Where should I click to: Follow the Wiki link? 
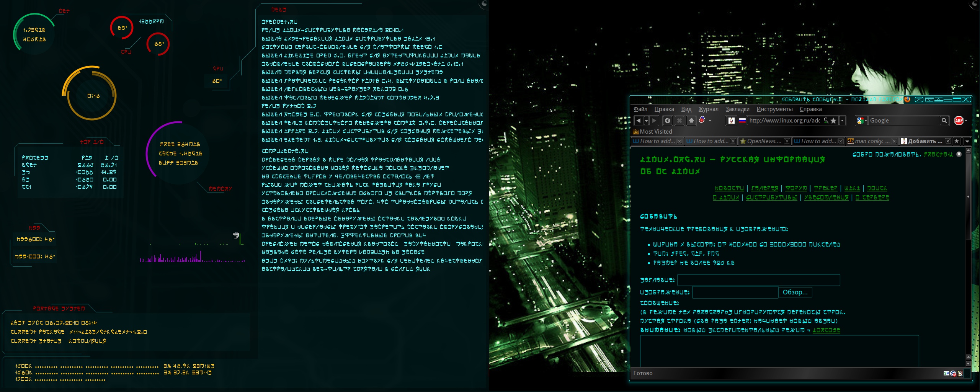[x=852, y=188]
